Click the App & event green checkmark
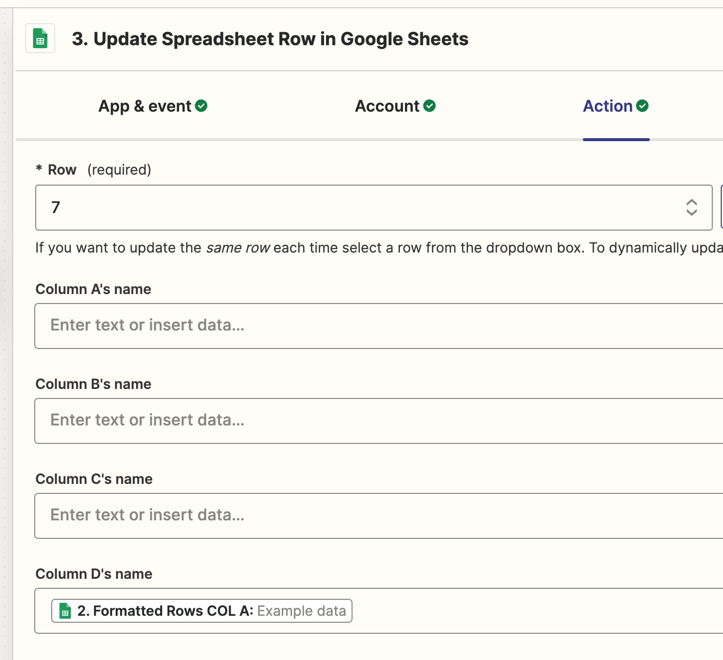Viewport: 723px width, 660px height. click(x=201, y=106)
